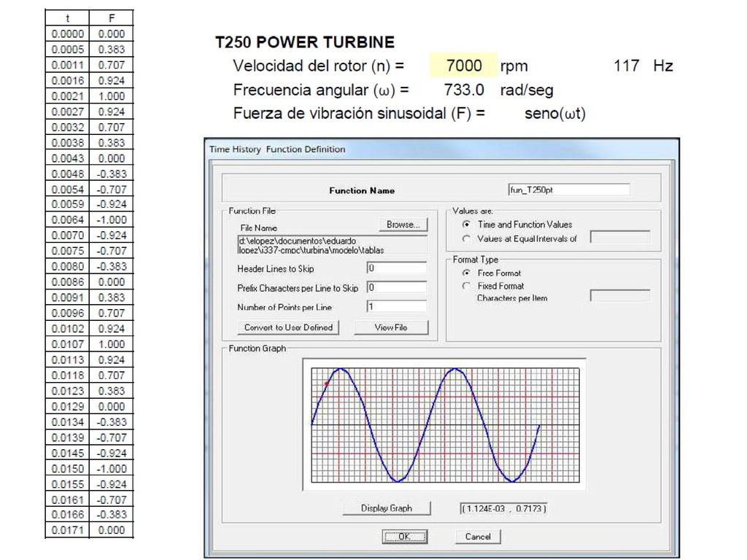Click table cell t = 0.0150
This screenshot has height=560, width=747.
(67, 469)
